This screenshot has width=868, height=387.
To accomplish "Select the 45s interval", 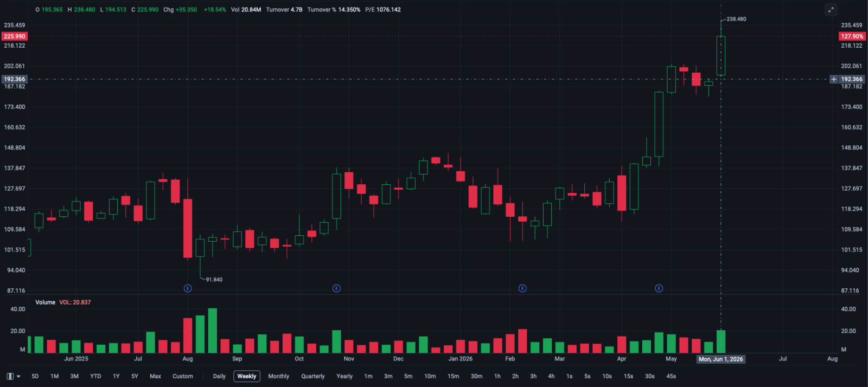I will [671, 376].
